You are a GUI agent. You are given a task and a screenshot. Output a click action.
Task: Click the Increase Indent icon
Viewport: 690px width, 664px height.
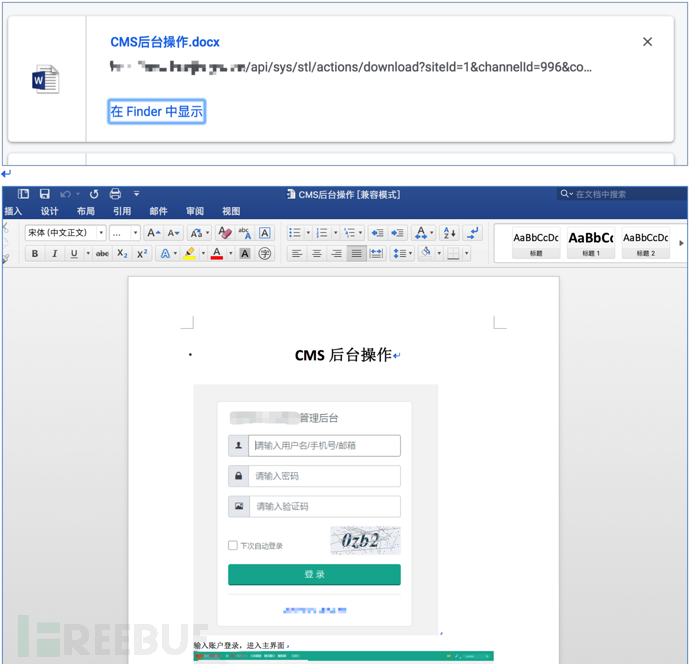click(x=397, y=233)
